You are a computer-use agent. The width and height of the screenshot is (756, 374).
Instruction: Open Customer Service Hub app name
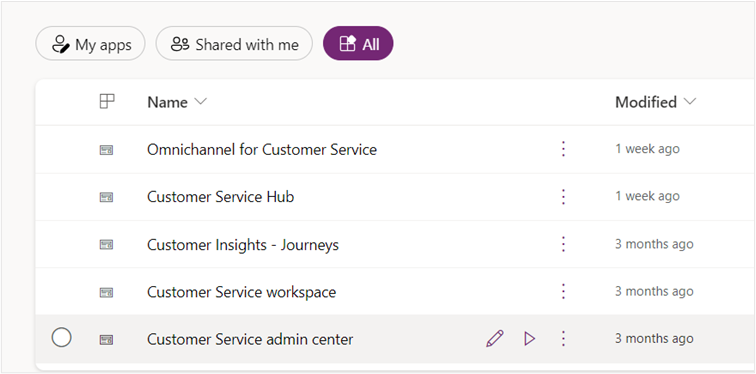point(220,197)
